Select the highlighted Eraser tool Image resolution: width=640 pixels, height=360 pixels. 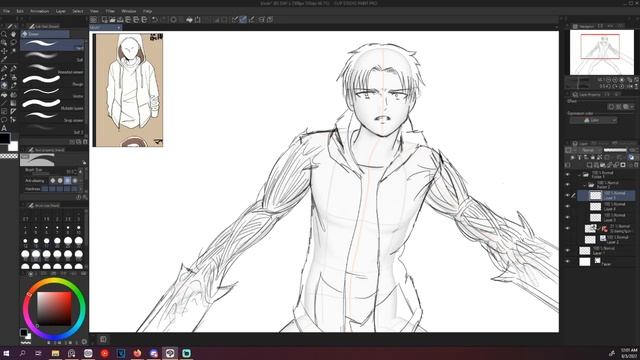point(4,86)
